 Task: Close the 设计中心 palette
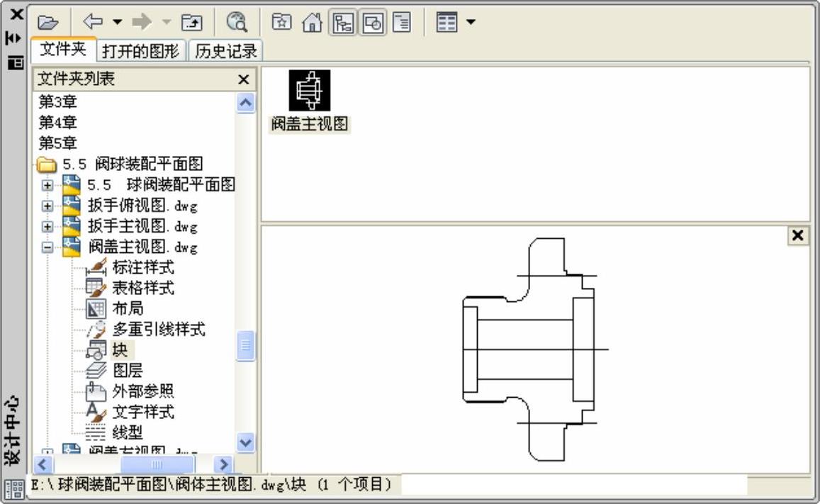16,14
